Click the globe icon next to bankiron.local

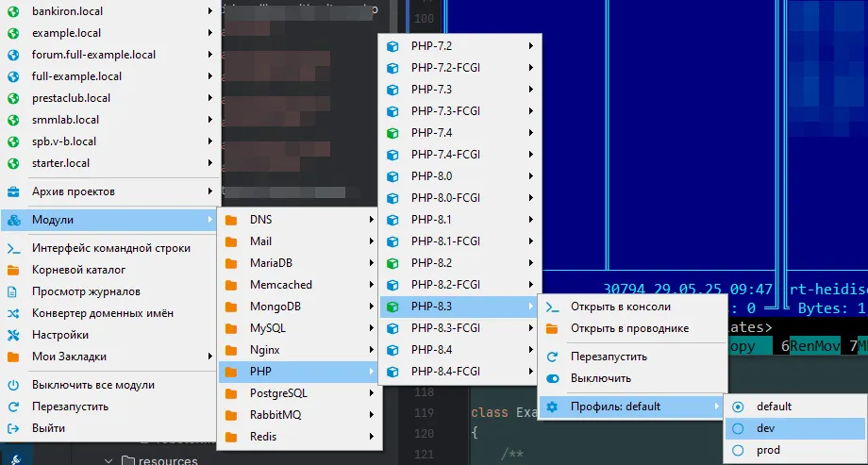coord(13,11)
